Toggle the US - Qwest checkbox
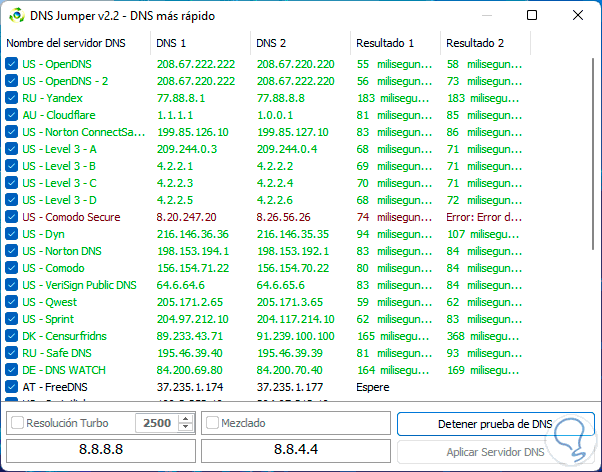 click(x=12, y=302)
